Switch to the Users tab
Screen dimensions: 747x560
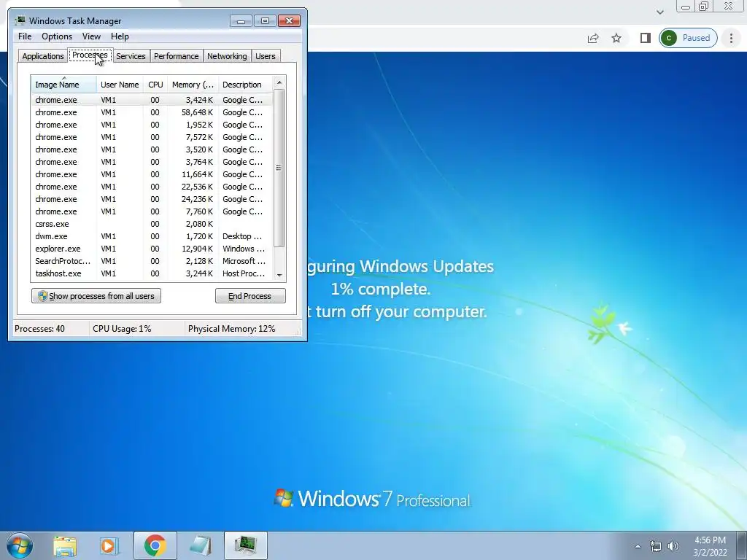(x=266, y=56)
